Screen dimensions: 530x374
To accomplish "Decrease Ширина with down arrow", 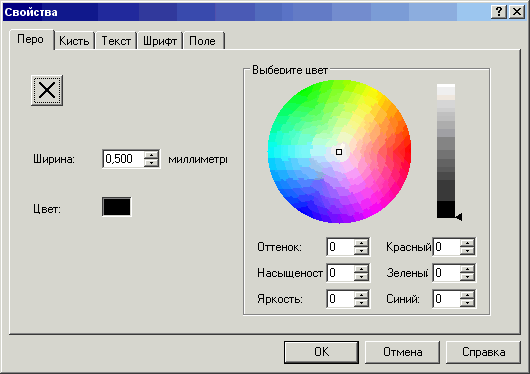I will coord(151,163).
